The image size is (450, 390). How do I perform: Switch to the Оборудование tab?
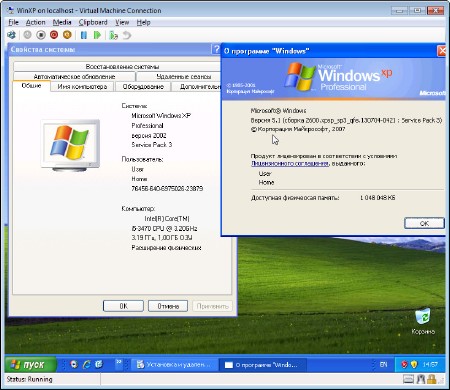click(143, 87)
